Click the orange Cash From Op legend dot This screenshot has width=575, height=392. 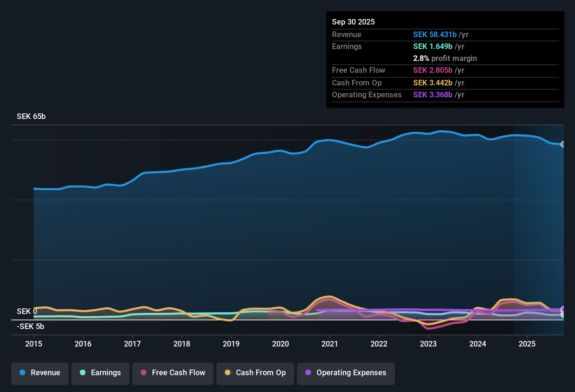tap(227, 373)
